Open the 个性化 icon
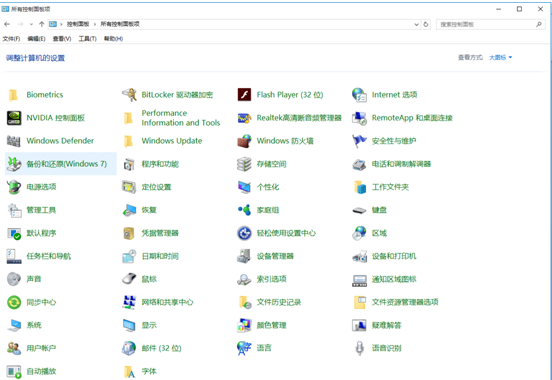 (244, 187)
